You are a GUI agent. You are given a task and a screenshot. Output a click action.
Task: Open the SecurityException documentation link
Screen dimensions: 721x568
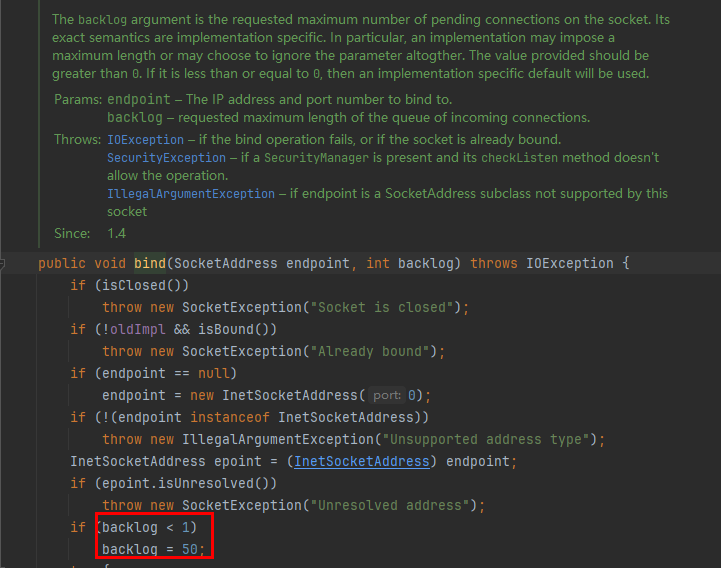pos(166,158)
